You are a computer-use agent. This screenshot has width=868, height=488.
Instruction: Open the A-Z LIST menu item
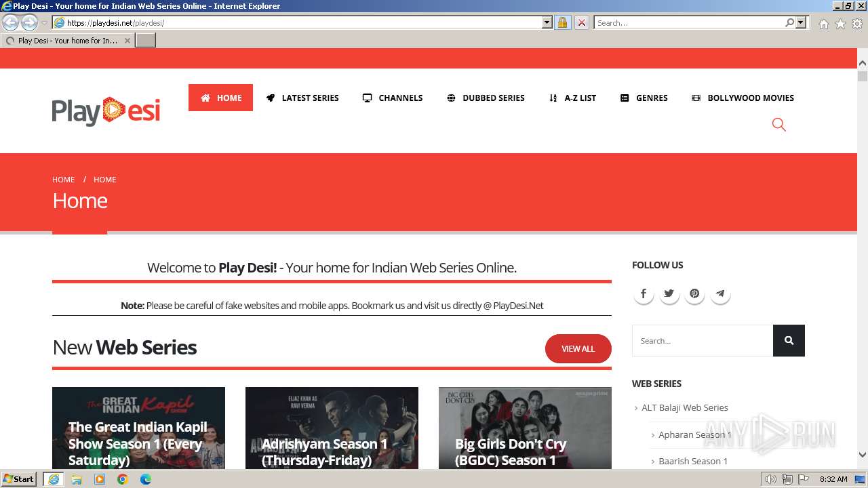(572, 98)
